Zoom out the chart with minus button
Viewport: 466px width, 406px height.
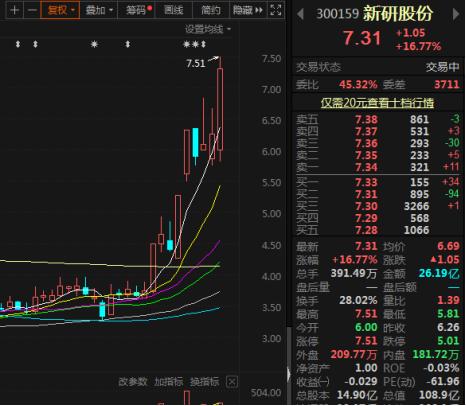32,10
